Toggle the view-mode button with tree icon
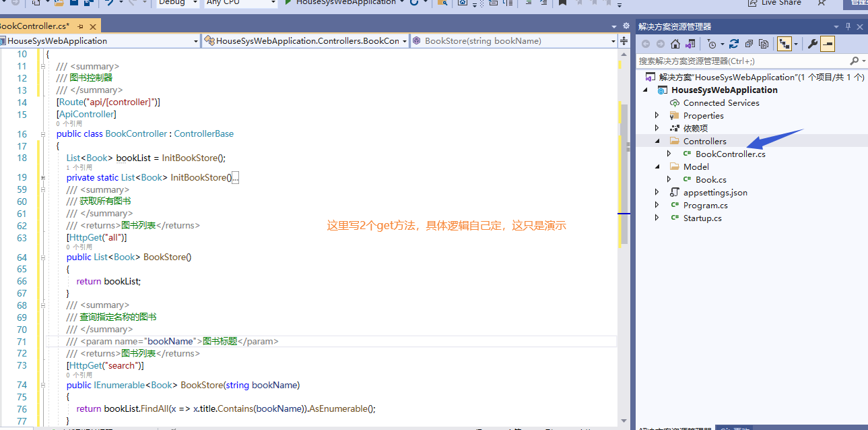Screen dimensions: 868x430 coord(784,44)
